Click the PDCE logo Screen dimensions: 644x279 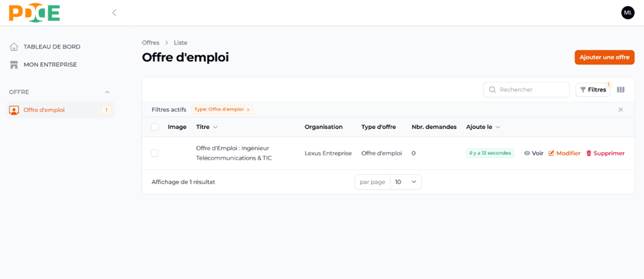[35, 12]
